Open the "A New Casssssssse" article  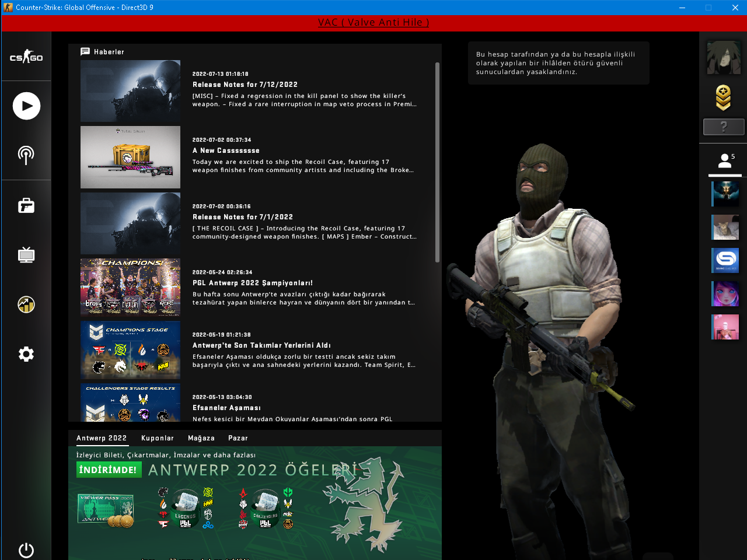click(x=226, y=150)
